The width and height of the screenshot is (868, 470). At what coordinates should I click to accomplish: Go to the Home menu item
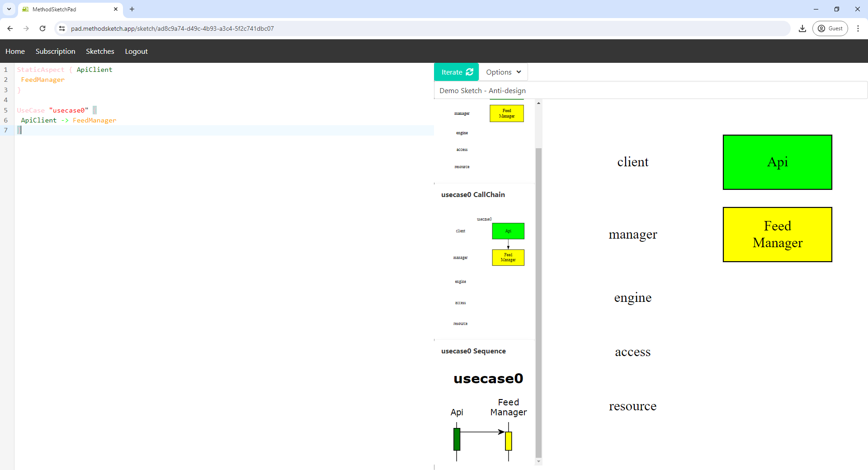click(x=15, y=52)
